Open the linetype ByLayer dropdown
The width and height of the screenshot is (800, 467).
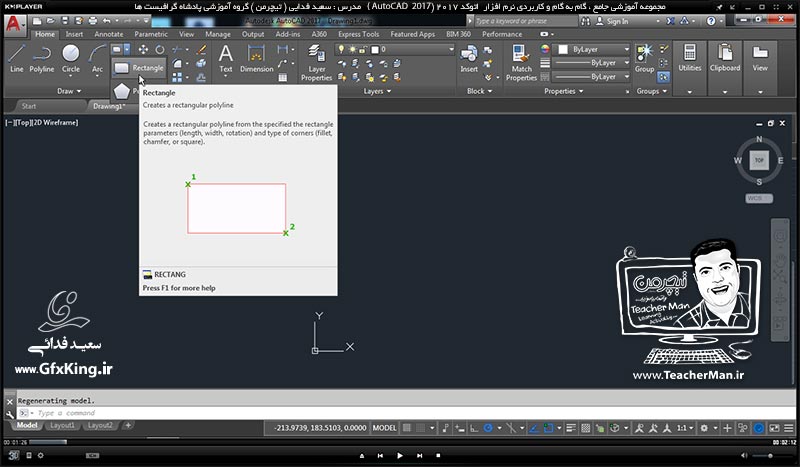click(592, 77)
